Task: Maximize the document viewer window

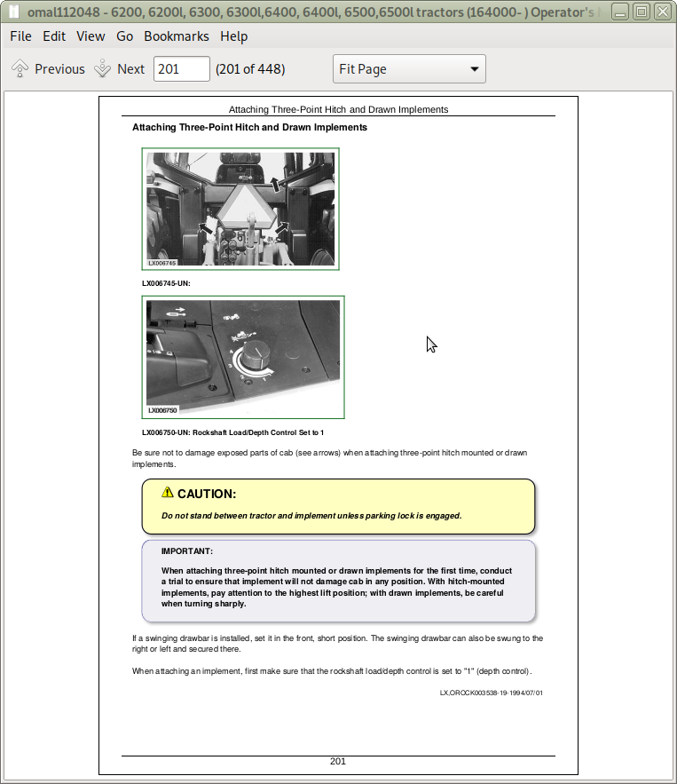Action: [642, 12]
